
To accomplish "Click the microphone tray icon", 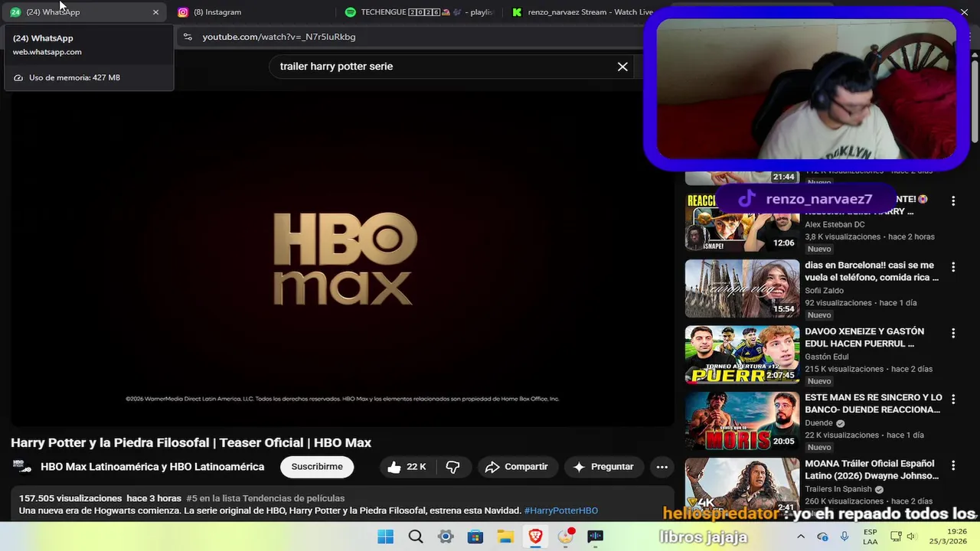I will (x=844, y=536).
